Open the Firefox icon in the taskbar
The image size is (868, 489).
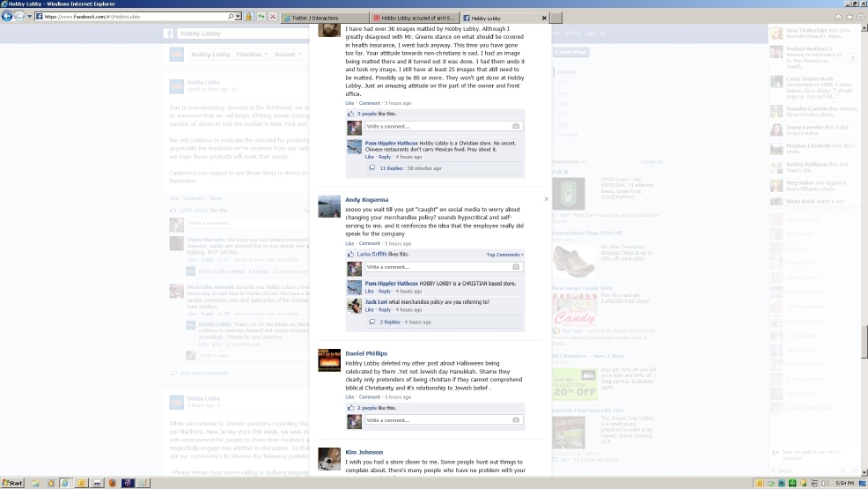tap(113, 483)
